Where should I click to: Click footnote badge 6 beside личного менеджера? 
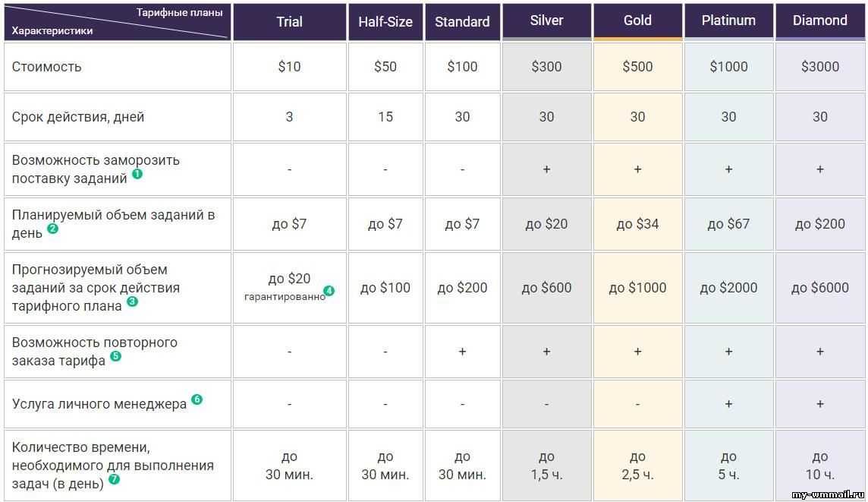pos(197,399)
